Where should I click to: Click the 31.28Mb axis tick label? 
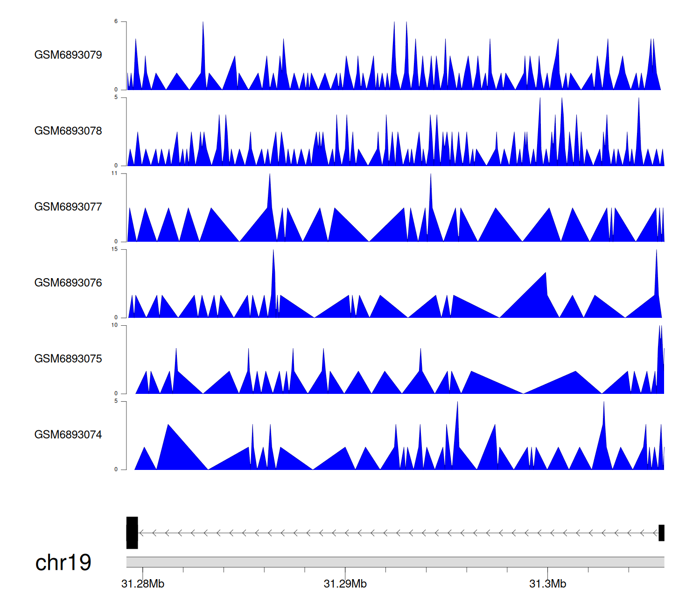click(x=143, y=584)
